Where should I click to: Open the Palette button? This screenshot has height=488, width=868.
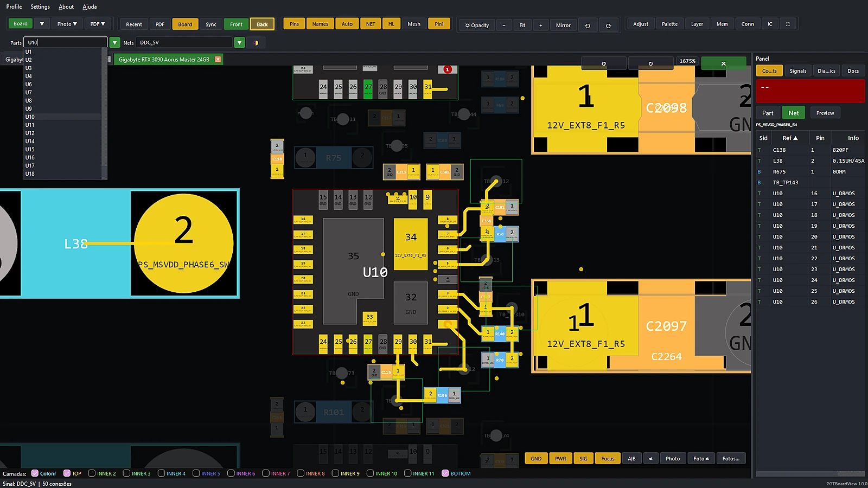(669, 24)
